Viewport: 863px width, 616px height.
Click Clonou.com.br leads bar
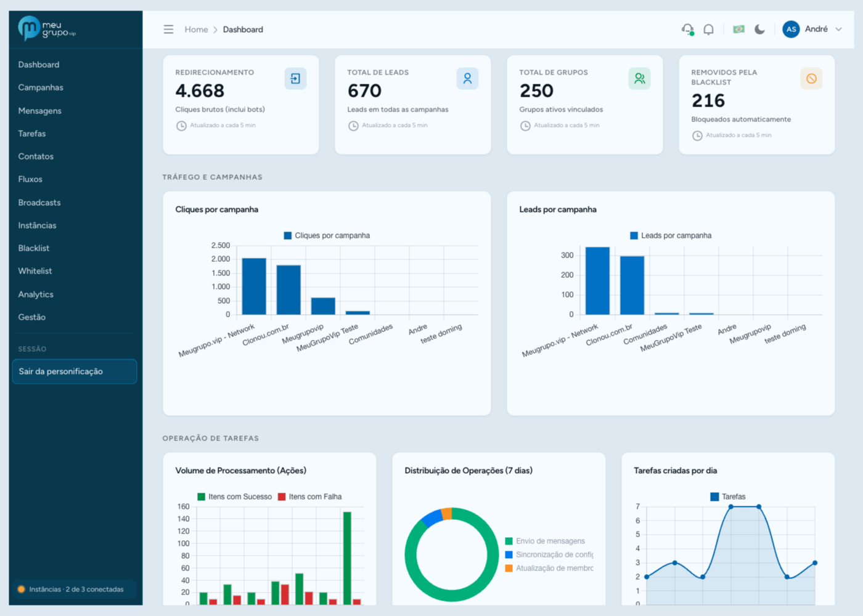pos(632,285)
